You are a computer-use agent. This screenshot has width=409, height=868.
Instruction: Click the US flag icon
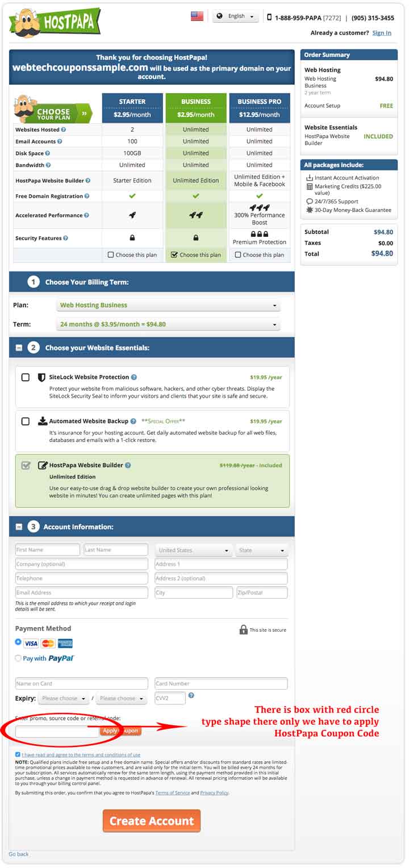tap(197, 16)
